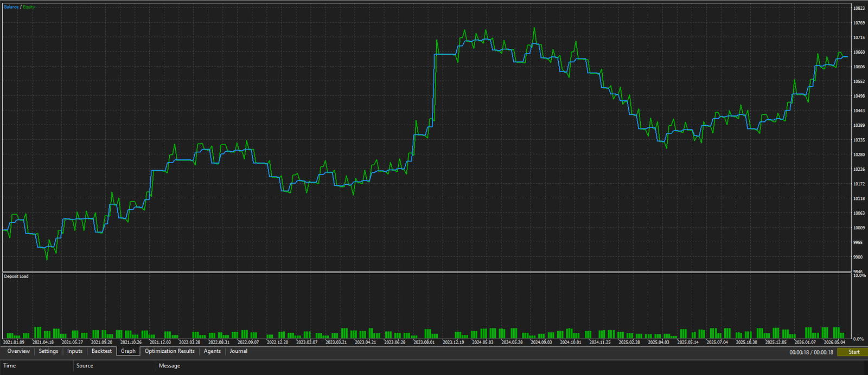Click the 2021.12.03 date label
The height and width of the screenshot is (375, 868).
click(x=161, y=342)
